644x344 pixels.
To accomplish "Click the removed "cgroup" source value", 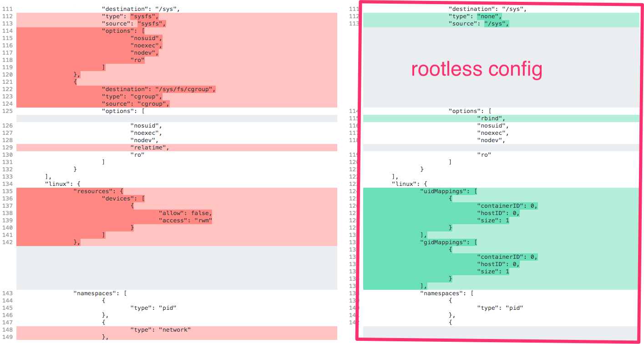I will [153, 103].
